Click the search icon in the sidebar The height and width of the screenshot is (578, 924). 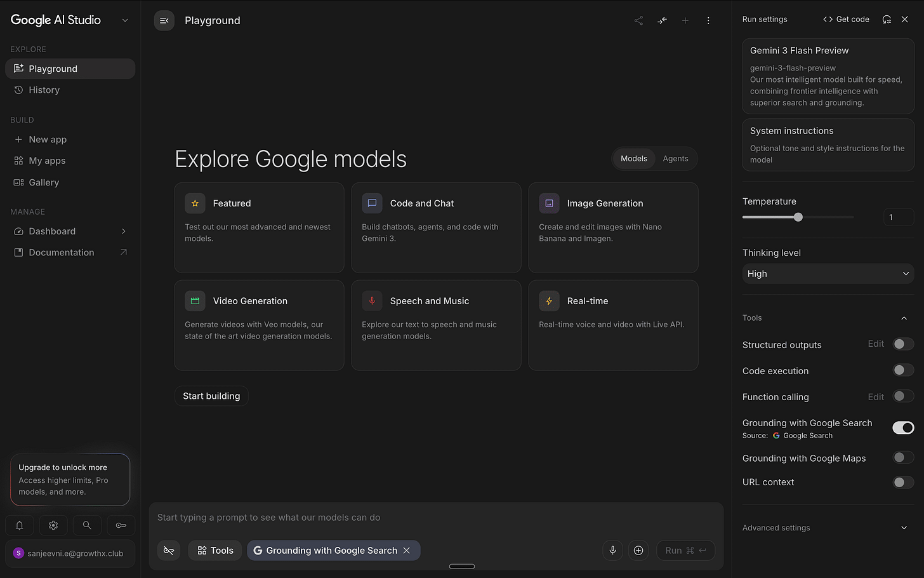point(87,525)
